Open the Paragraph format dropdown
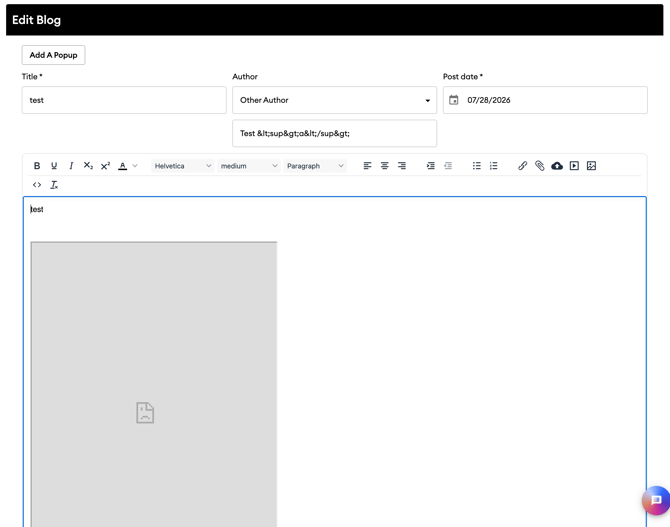670x527 pixels. coord(315,166)
